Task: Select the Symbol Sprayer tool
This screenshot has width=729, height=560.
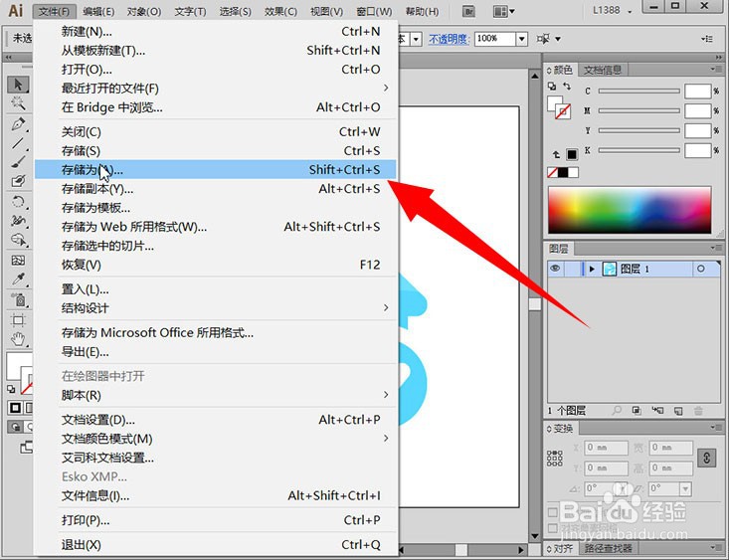Action: point(18,300)
